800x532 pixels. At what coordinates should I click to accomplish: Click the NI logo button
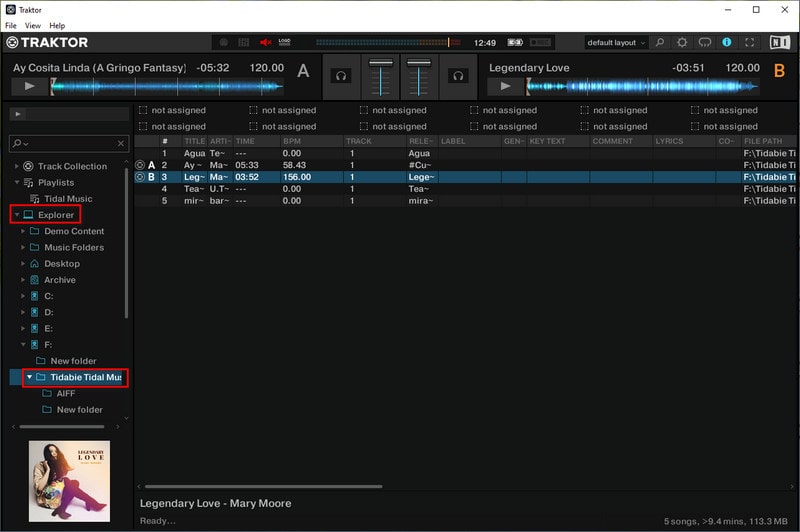point(780,42)
